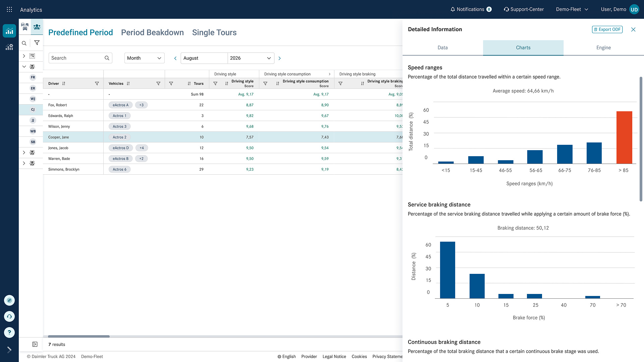Switch to the vehicles view icon

tap(25, 26)
